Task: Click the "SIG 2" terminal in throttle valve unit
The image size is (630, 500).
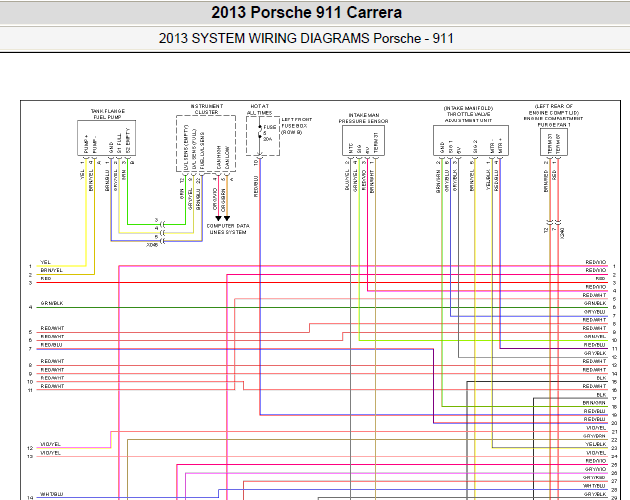Action: [x=475, y=146]
